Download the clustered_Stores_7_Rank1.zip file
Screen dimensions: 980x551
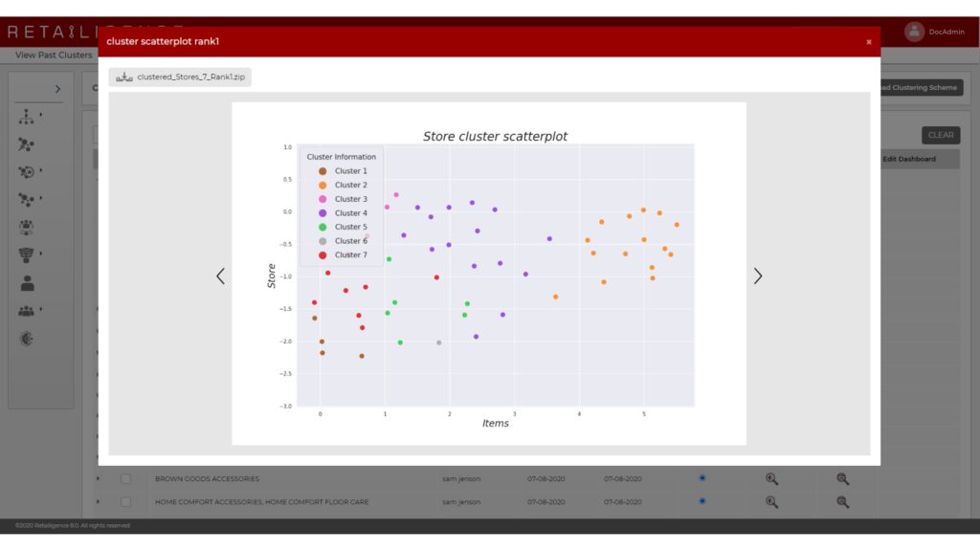tap(180, 77)
